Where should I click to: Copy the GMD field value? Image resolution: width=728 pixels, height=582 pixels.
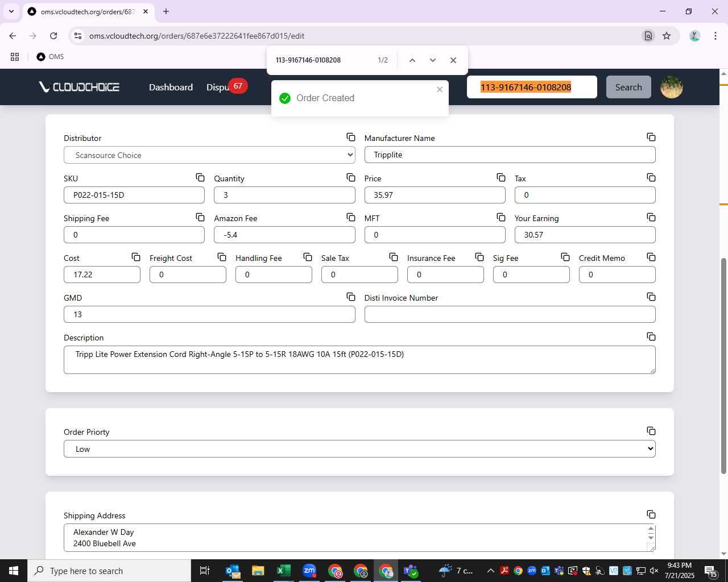point(351,297)
